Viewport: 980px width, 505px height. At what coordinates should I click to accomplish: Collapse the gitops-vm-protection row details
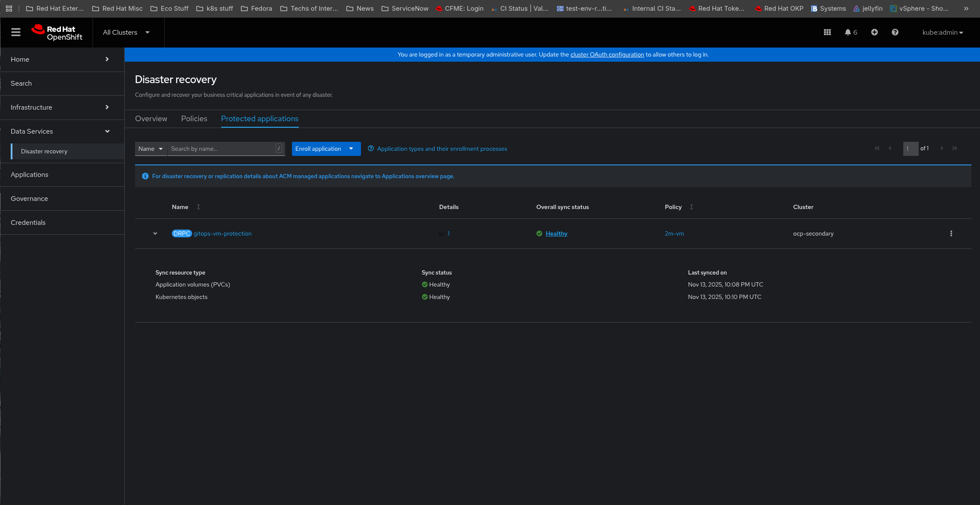(x=155, y=233)
